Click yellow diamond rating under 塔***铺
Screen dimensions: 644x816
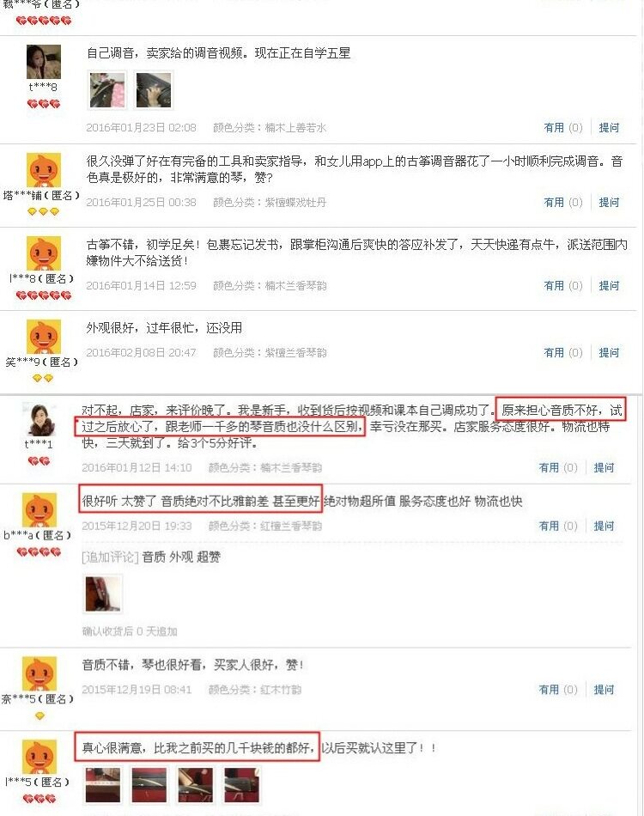[x=44, y=212]
